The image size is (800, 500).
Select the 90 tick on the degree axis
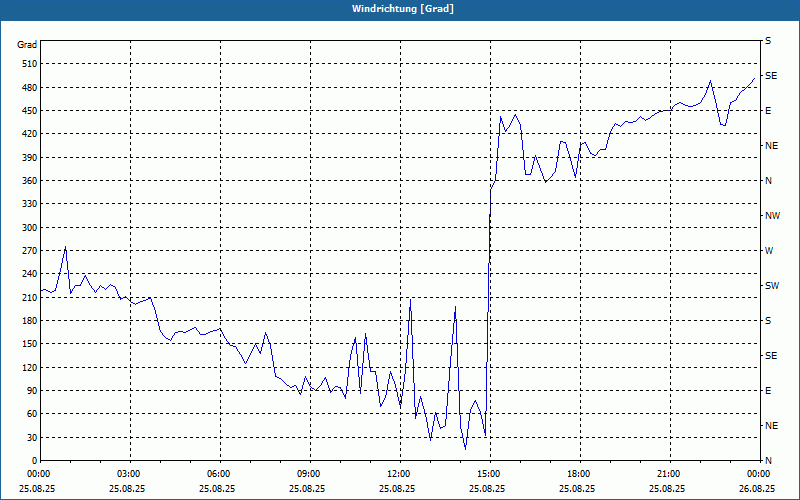[x=32, y=391]
